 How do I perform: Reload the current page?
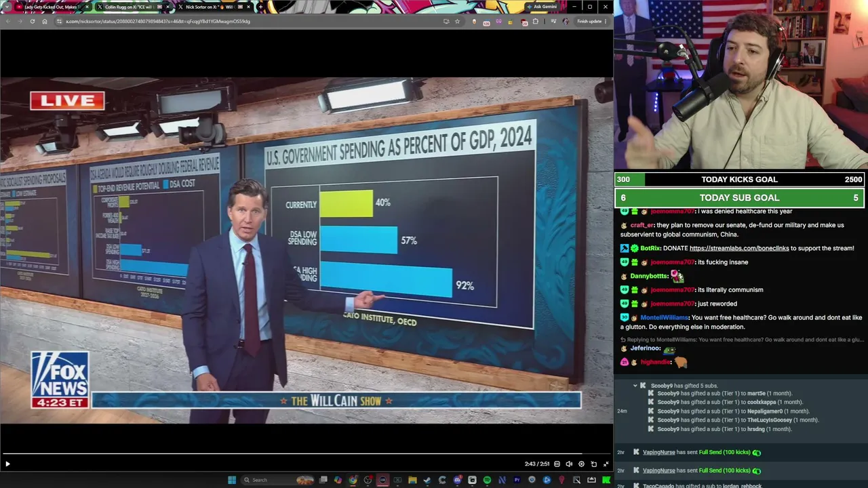click(x=32, y=21)
